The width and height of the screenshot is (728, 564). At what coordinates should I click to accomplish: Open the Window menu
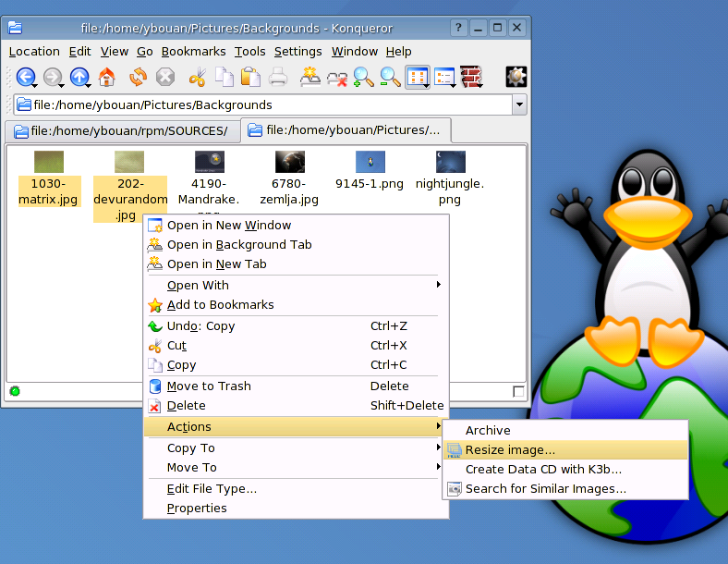click(x=355, y=52)
